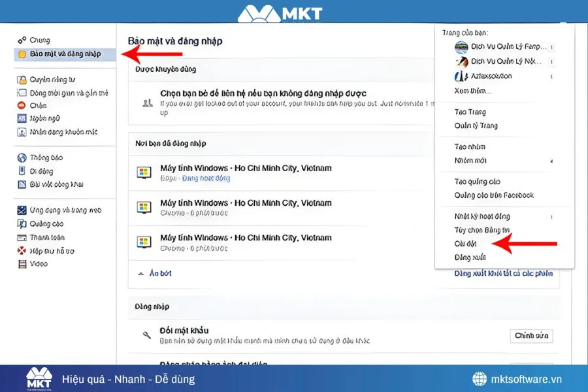Click the lock icon beside Quyền riêng tư
This screenshot has width=588, height=392.
[x=21, y=78]
